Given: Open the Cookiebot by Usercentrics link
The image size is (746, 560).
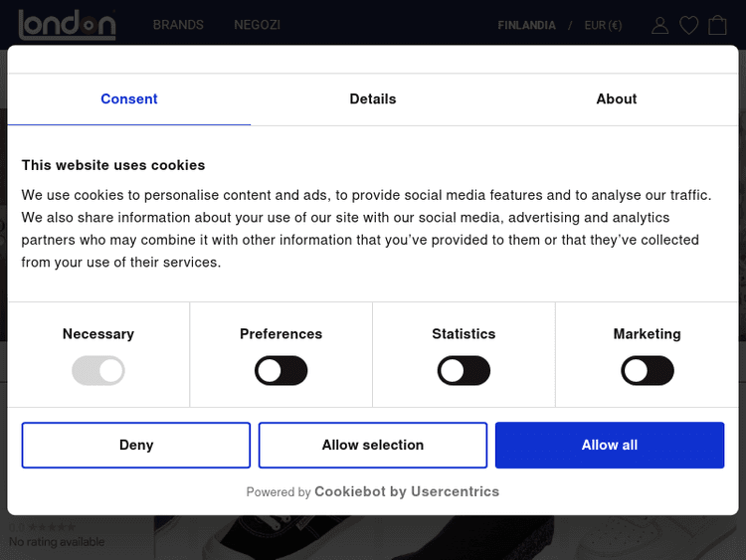Looking at the screenshot, I should (x=406, y=491).
